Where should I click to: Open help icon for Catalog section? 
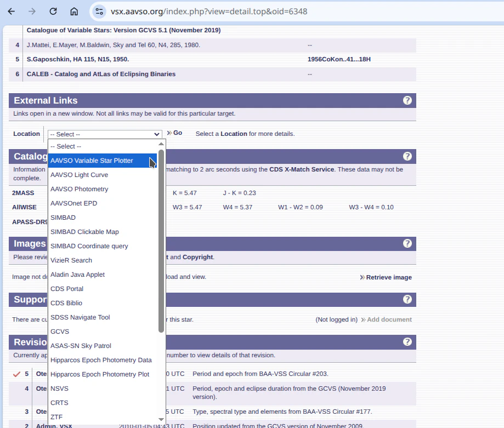[407, 156]
